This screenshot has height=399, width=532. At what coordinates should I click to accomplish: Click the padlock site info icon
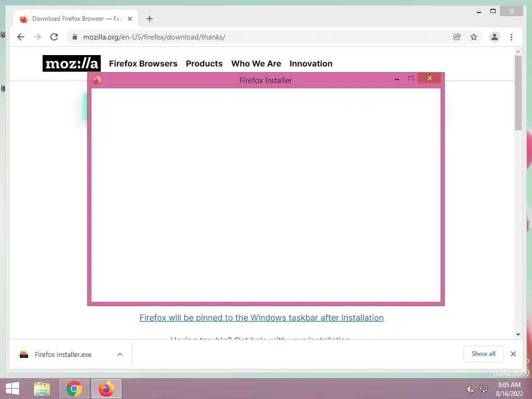point(75,37)
